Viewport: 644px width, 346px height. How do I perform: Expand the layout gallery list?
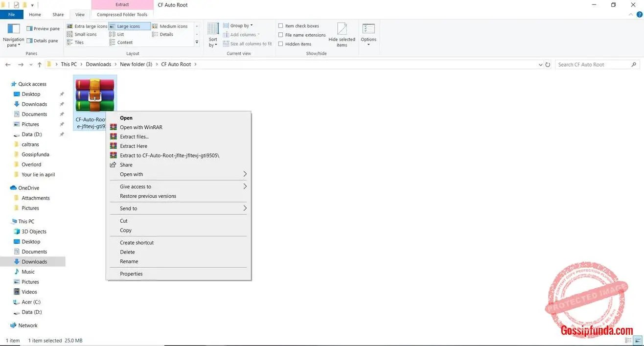tap(197, 43)
